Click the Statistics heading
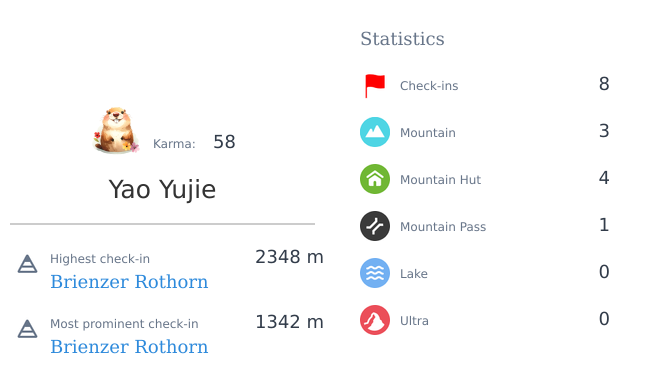This screenshot has height=385, width=650. tap(402, 39)
